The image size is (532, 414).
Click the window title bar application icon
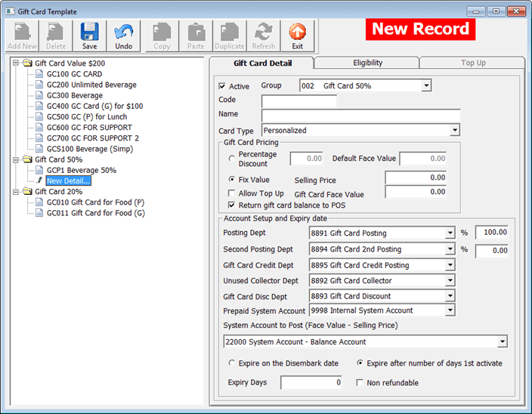pos(10,11)
